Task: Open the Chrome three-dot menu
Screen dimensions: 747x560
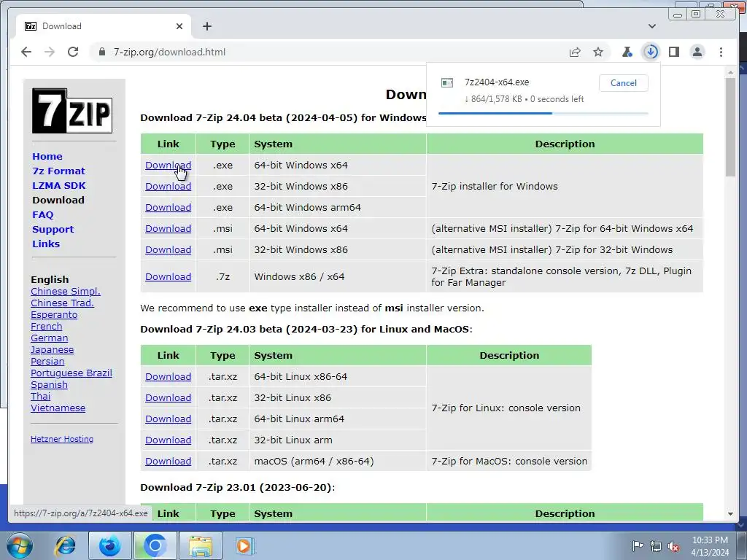Action: [721, 52]
